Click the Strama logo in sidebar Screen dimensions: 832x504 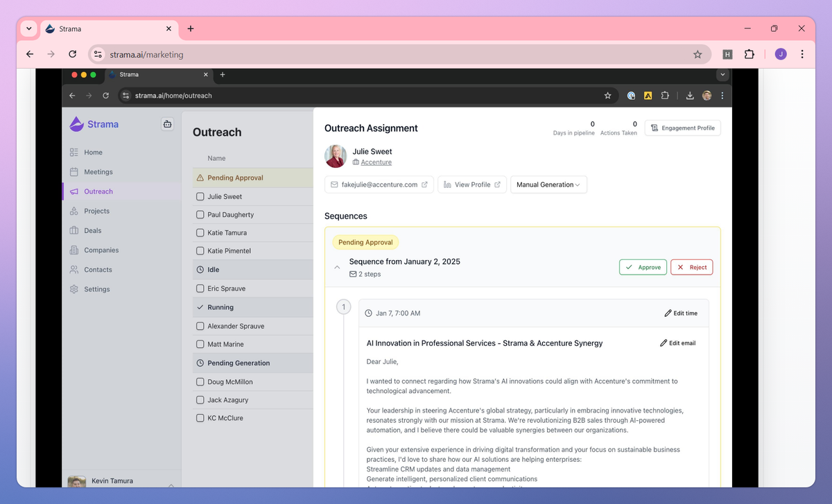(x=94, y=124)
